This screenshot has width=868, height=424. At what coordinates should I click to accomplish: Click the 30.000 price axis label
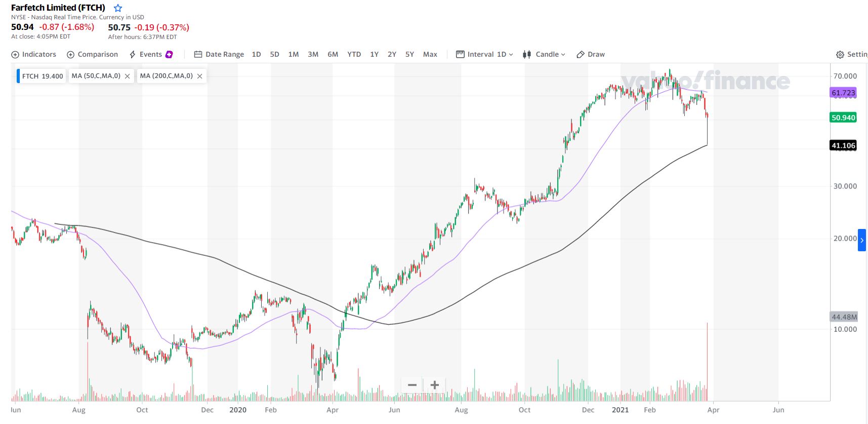(x=845, y=186)
